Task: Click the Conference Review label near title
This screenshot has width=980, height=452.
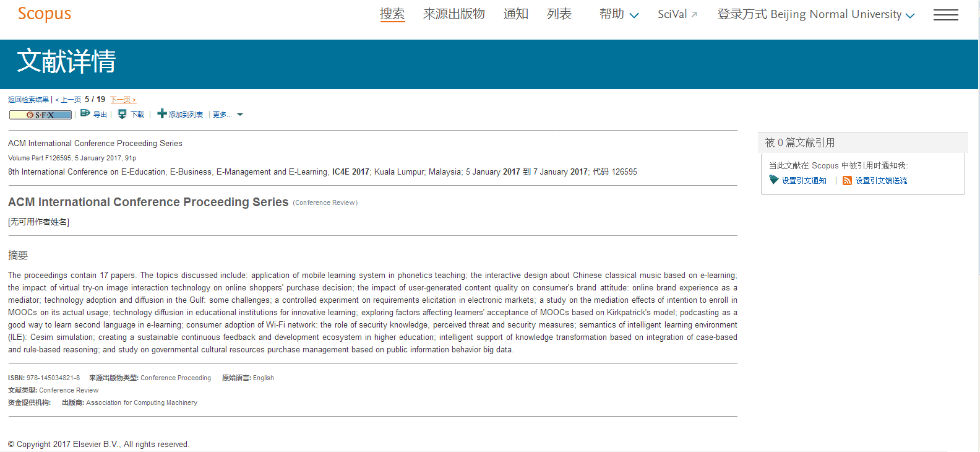Action: (x=325, y=202)
